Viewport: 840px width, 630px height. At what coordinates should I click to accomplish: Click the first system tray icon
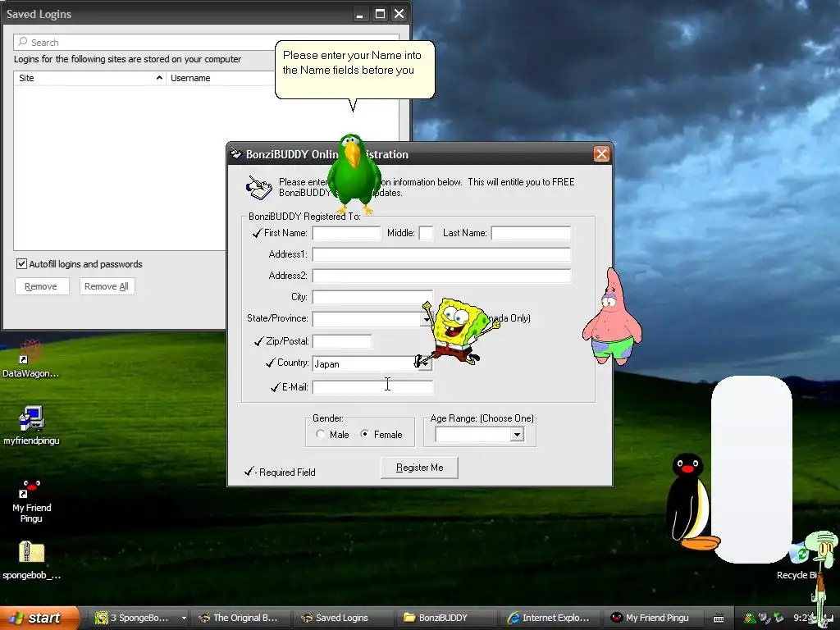coord(750,619)
